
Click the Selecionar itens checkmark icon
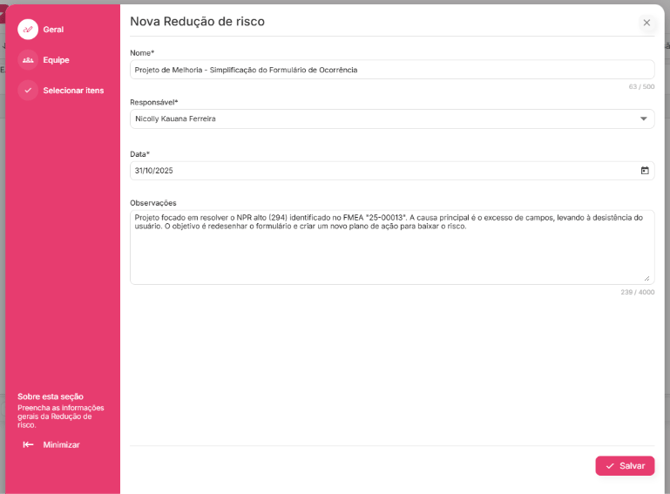point(28,90)
